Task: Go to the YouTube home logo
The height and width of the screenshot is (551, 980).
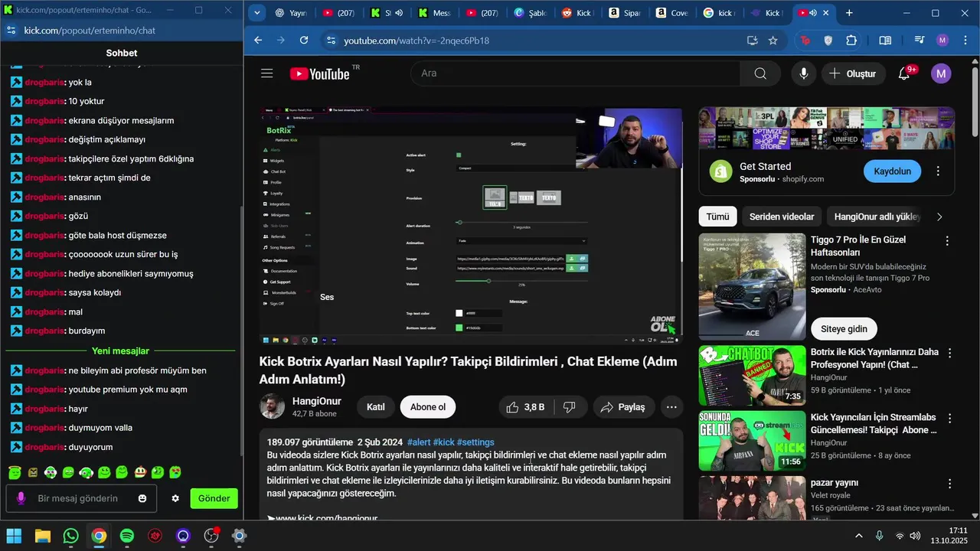Action: point(319,73)
